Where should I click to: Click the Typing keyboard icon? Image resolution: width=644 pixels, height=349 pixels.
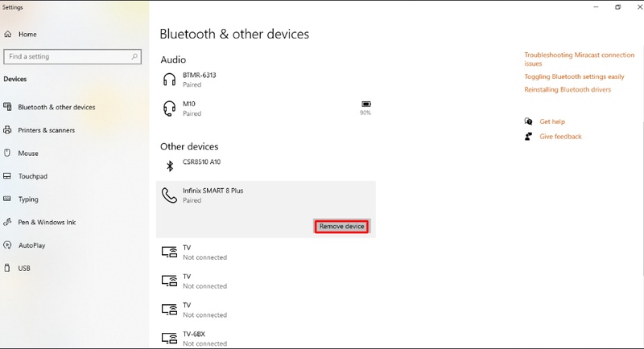(x=7, y=199)
